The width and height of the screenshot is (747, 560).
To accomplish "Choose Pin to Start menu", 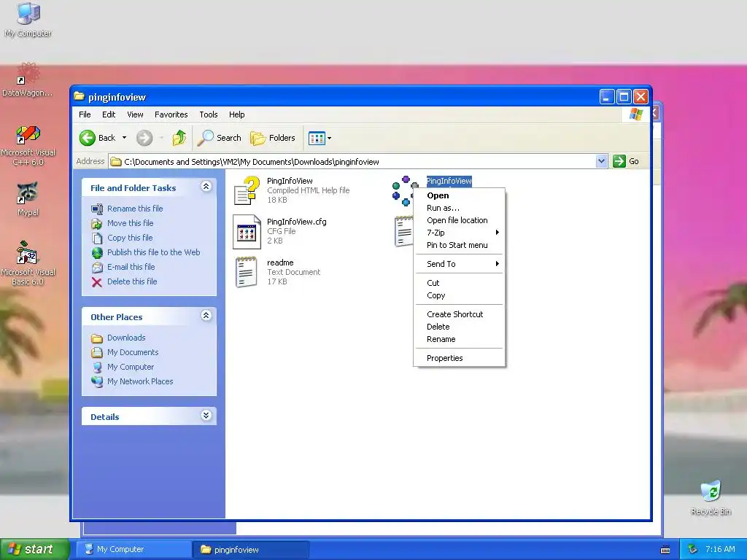I will point(460,245).
